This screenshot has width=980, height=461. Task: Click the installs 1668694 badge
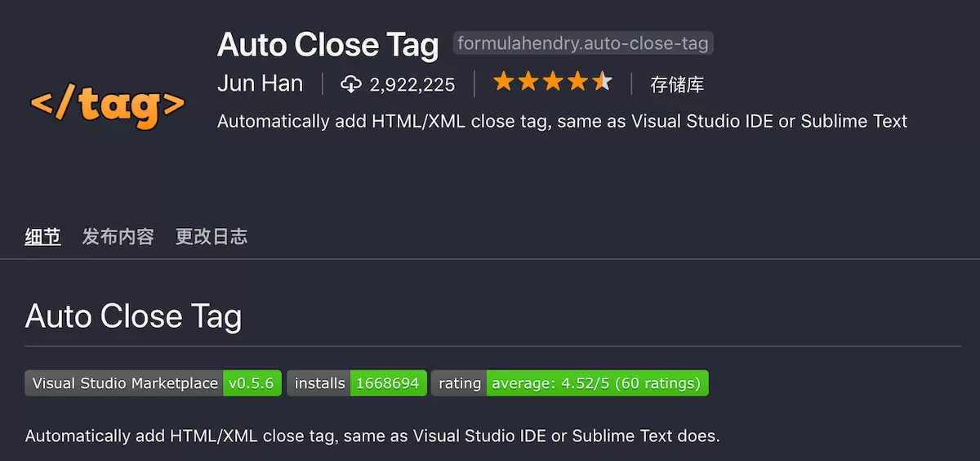tap(357, 383)
